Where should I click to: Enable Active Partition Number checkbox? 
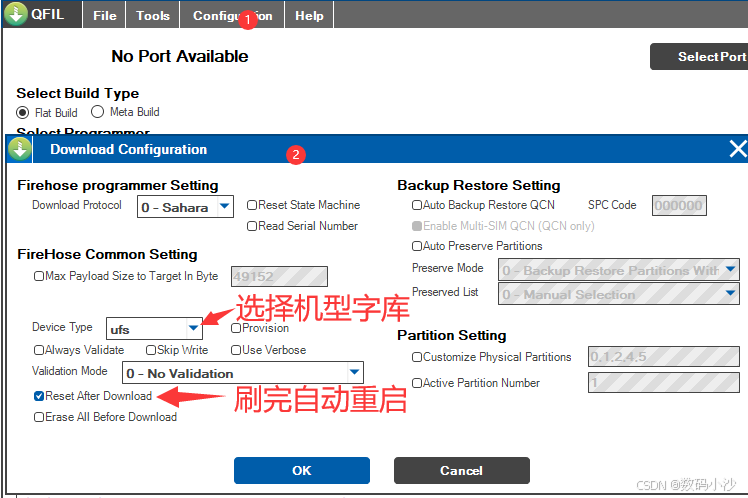[x=417, y=383]
